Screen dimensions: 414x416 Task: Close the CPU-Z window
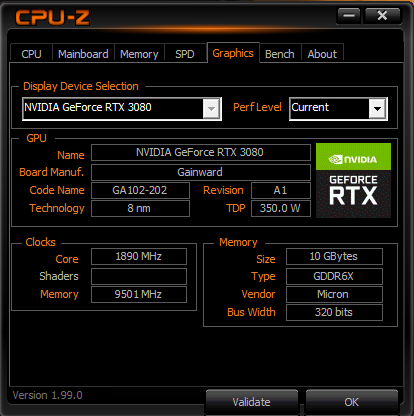click(382, 15)
